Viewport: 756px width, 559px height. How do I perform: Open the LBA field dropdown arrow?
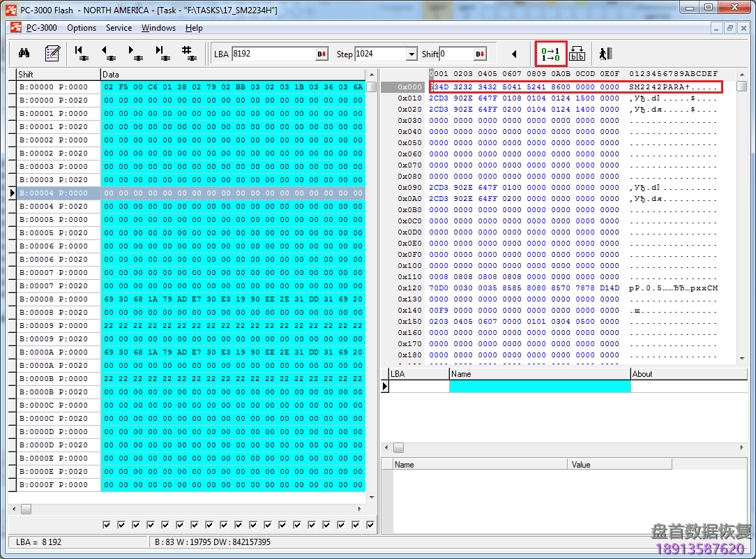pyautogui.click(x=322, y=54)
